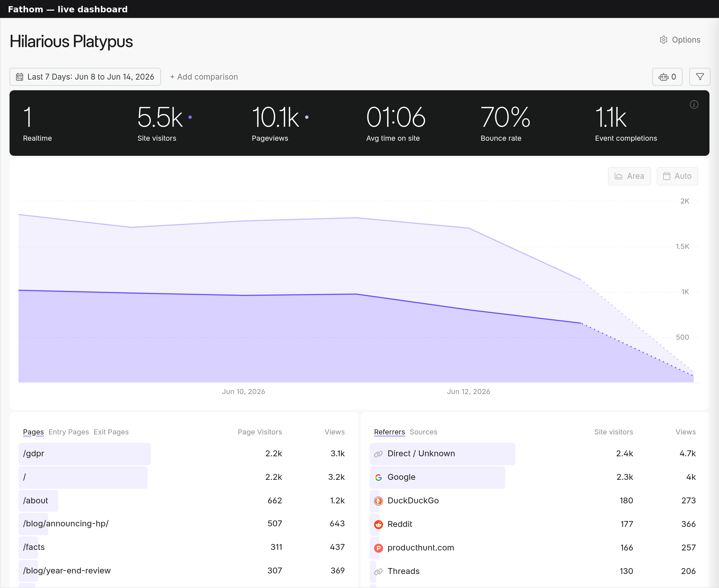Viewport: 719px width, 588px height.
Task: Click the Reddit logo icon
Action: pos(379,525)
